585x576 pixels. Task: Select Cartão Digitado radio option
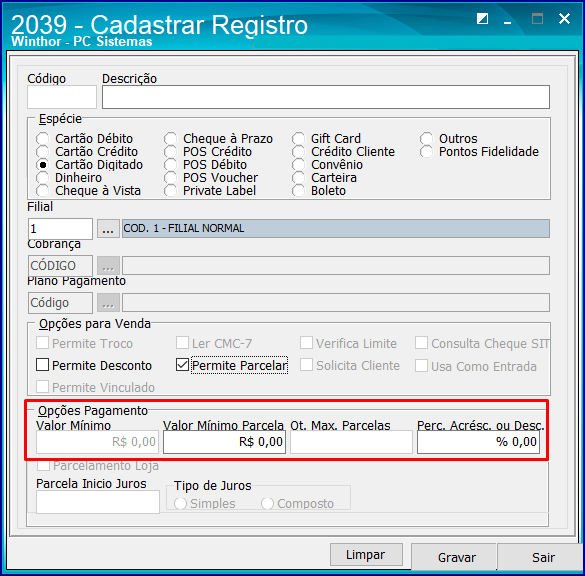click(x=43, y=165)
